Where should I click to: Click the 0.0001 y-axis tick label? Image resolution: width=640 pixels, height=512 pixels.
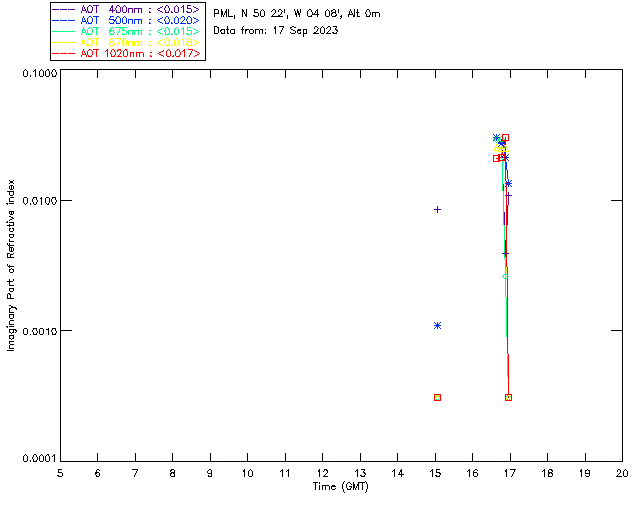[40, 459]
